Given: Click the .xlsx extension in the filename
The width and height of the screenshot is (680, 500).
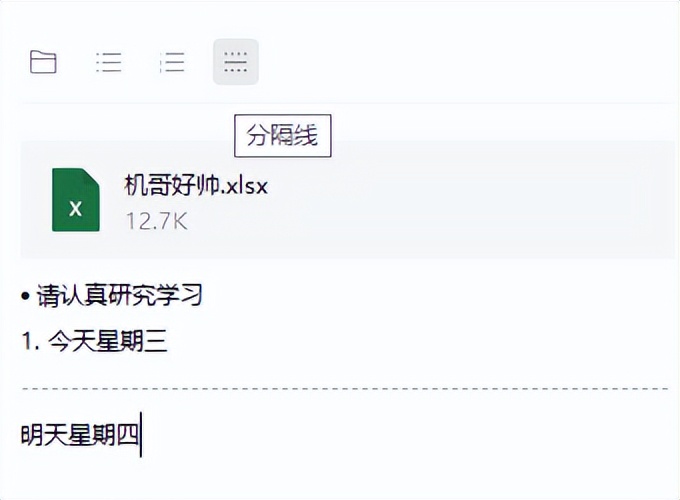Looking at the screenshot, I should (x=244, y=186).
